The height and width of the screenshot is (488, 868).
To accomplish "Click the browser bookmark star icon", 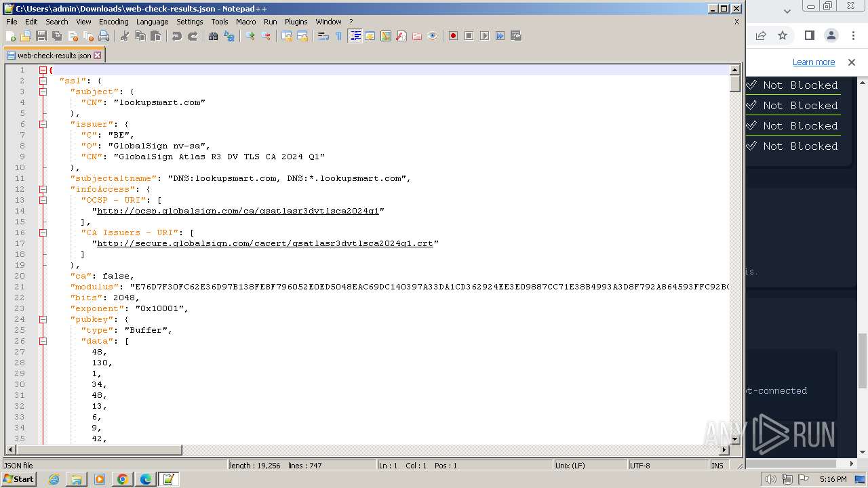I will click(x=783, y=35).
